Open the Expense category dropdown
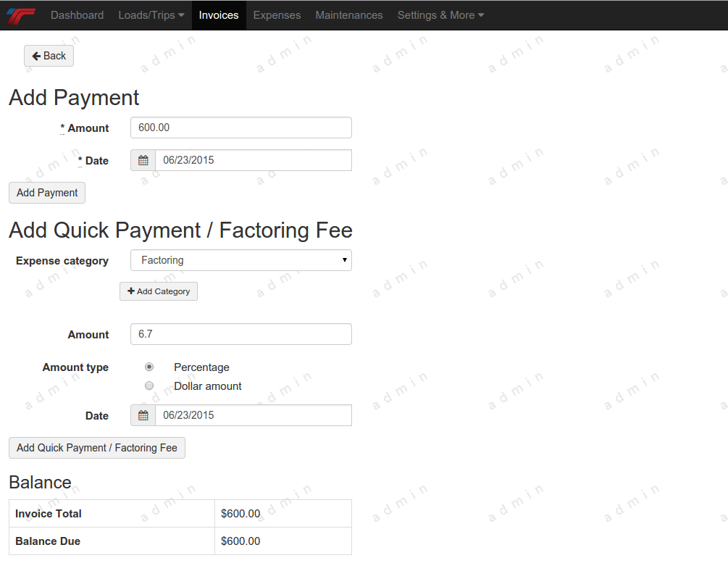 coord(241,260)
